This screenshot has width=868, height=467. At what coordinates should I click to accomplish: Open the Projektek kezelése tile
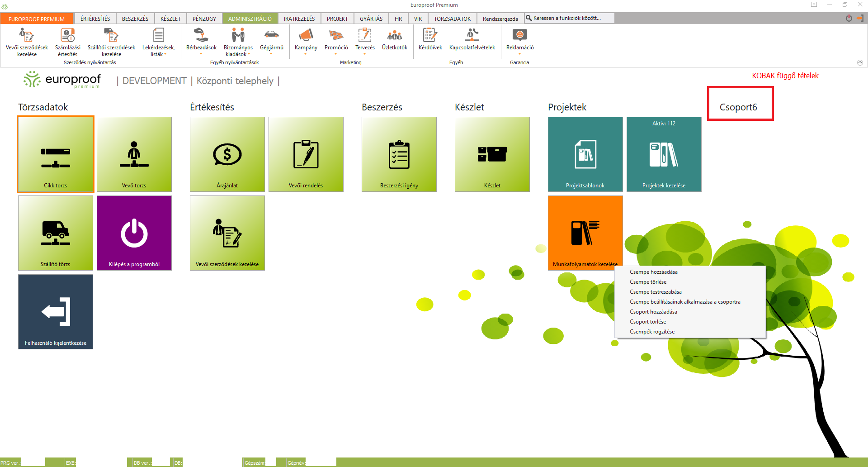pos(664,154)
